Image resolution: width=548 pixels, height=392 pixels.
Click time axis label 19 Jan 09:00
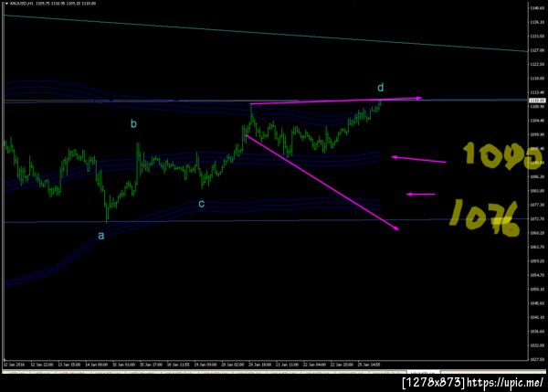[x=205, y=365]
